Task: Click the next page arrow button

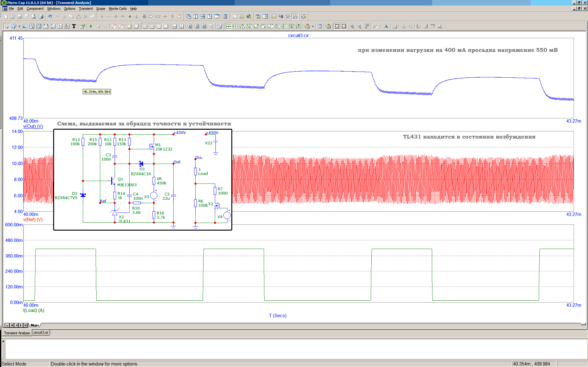Action: click(x=21, y=325)
